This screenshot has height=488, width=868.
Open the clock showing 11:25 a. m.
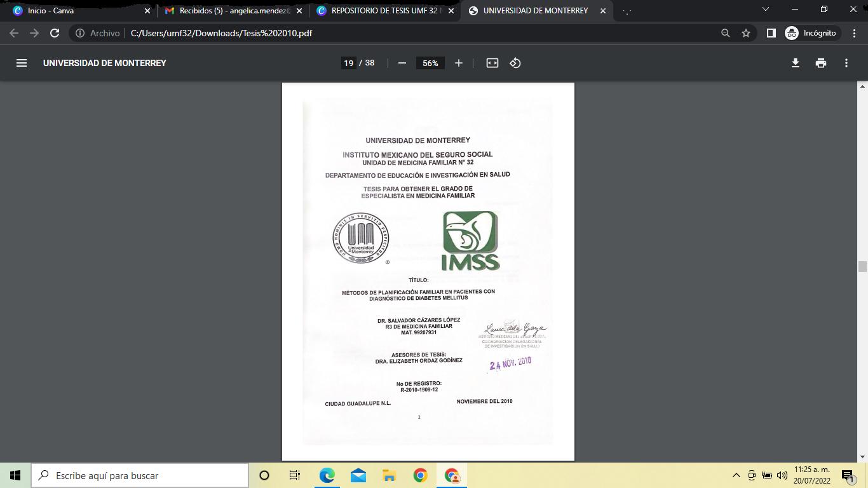[812, 475]
